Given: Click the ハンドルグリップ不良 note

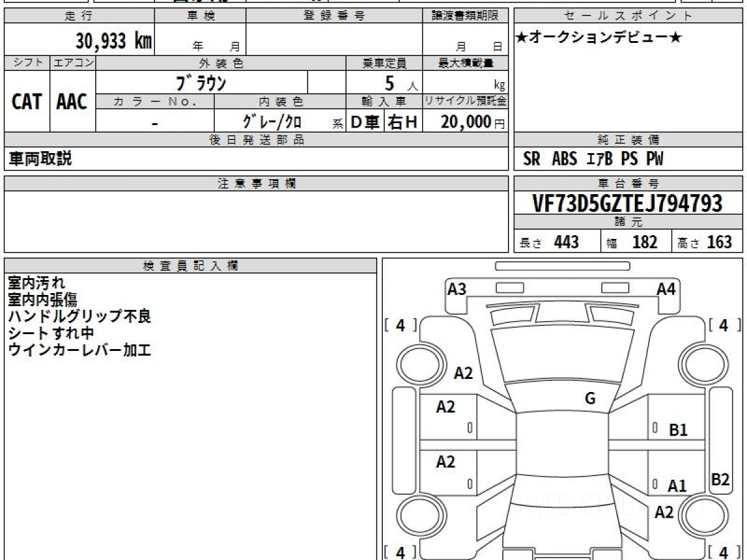Looking at the screenshot, I should (80, 317).
